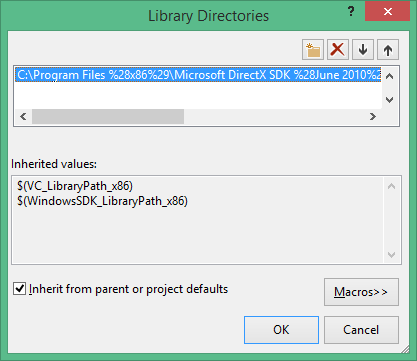The image size is (417, 361).
Task: Click the horizontal scrollbar's left arrow
Action: click(x=23, y=116)
